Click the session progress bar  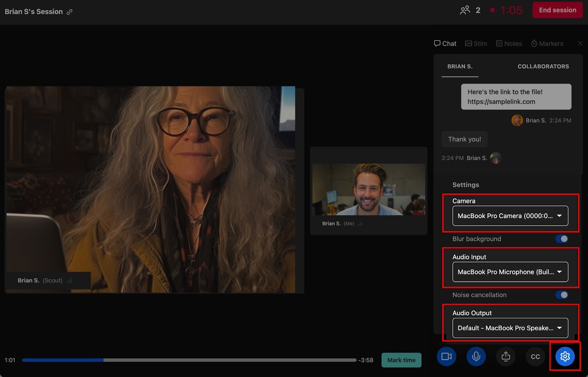pyautogui.click(x=189, y=360)
